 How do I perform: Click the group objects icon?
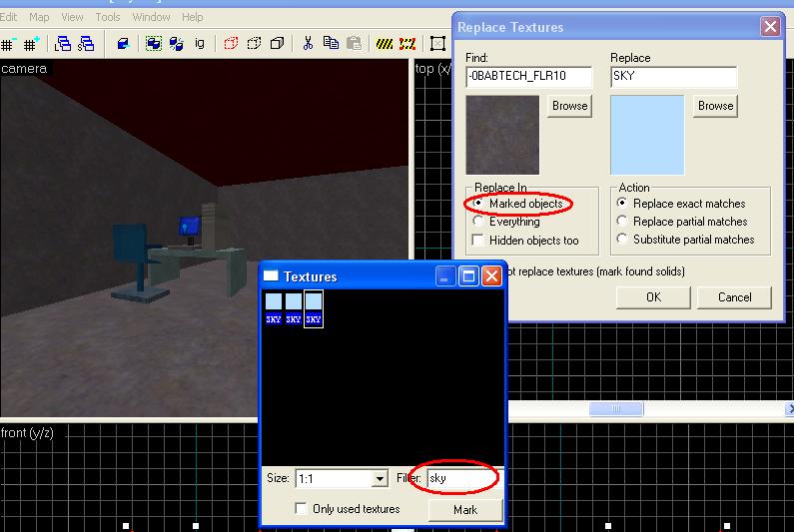153,44
